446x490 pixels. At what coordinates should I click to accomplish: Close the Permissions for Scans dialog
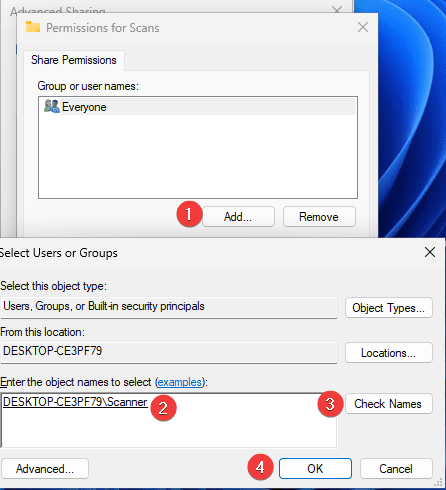[x=363, y=27]
